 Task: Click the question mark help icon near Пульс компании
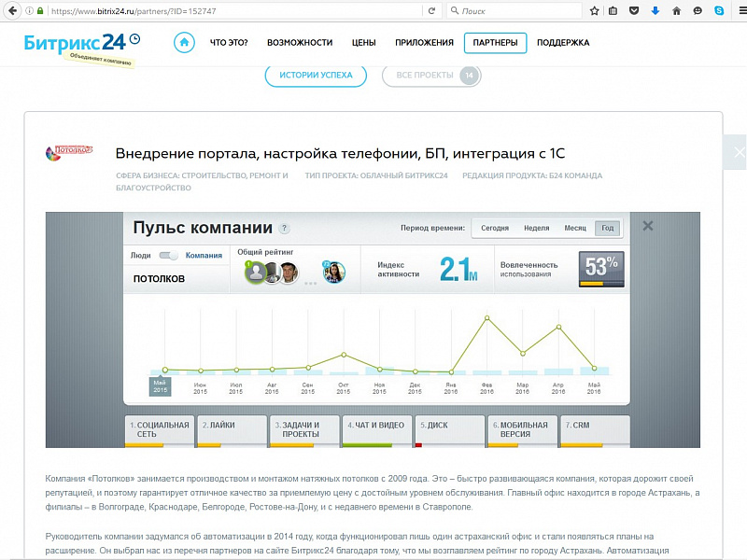click(284, 228)
